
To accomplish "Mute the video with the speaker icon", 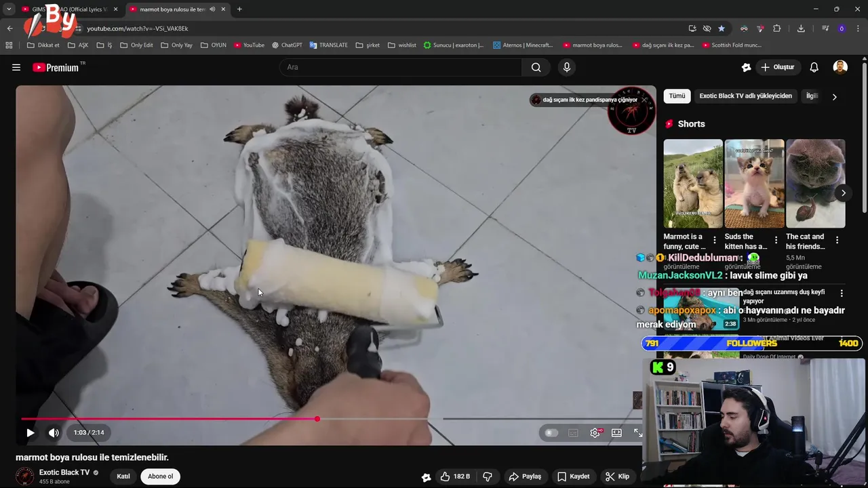I will [x=54, y=432].
